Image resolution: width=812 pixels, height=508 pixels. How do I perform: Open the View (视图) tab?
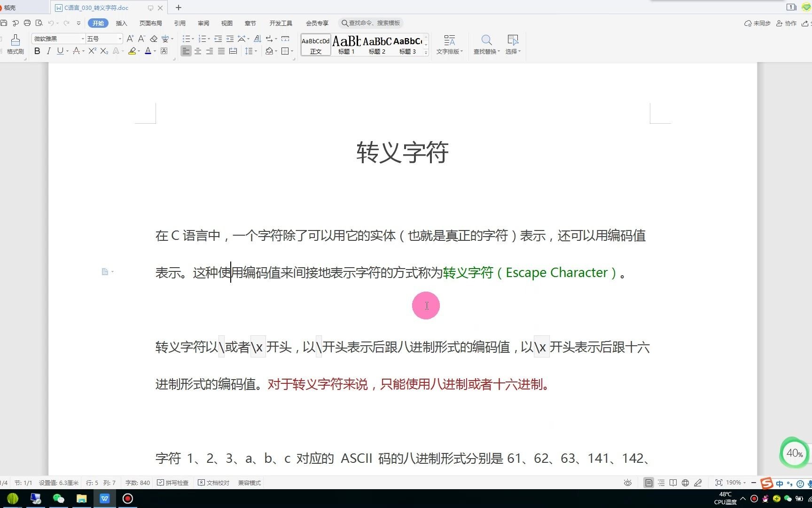(226, 23)
